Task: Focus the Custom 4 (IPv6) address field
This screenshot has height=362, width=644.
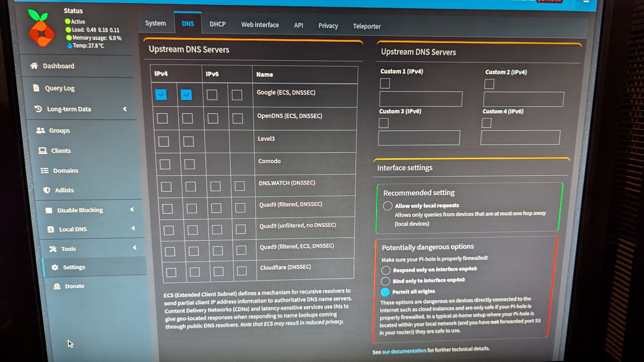Action: tap(520, 137)
